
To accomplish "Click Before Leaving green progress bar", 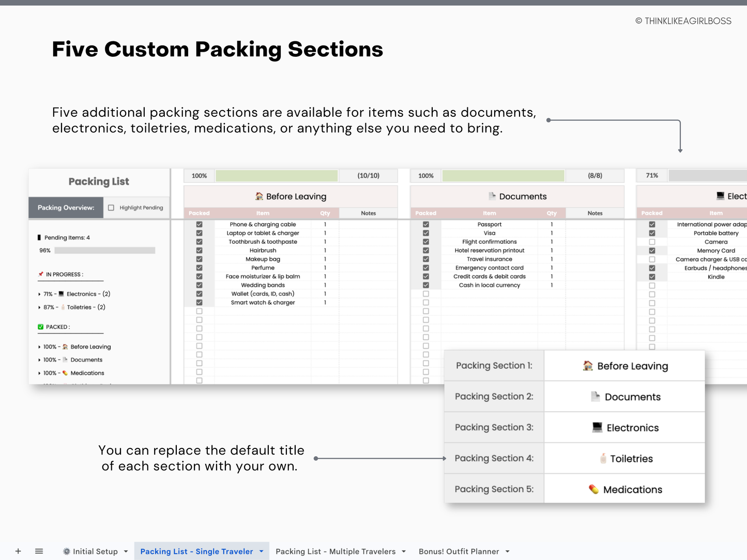I will pos(277,176).
